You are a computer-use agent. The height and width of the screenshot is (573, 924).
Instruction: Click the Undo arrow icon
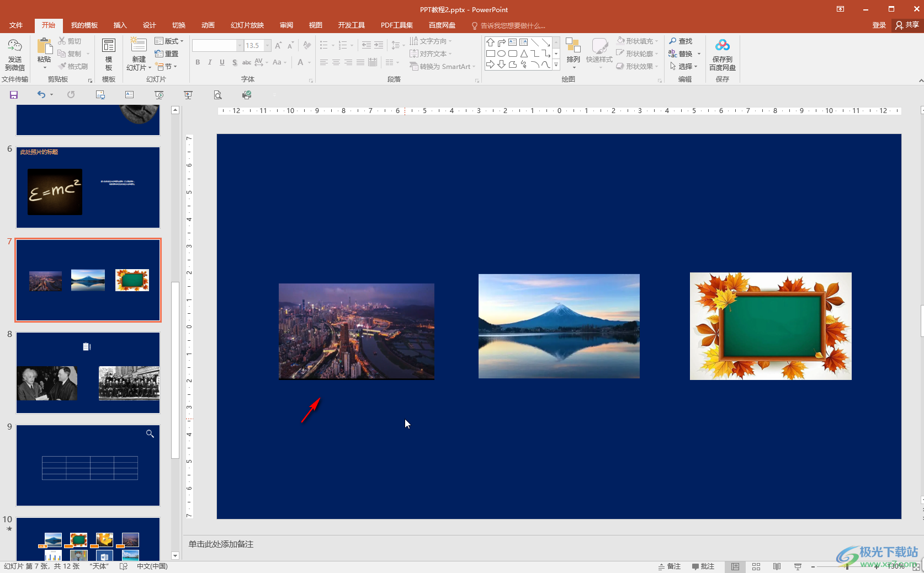tap(41, 95)
